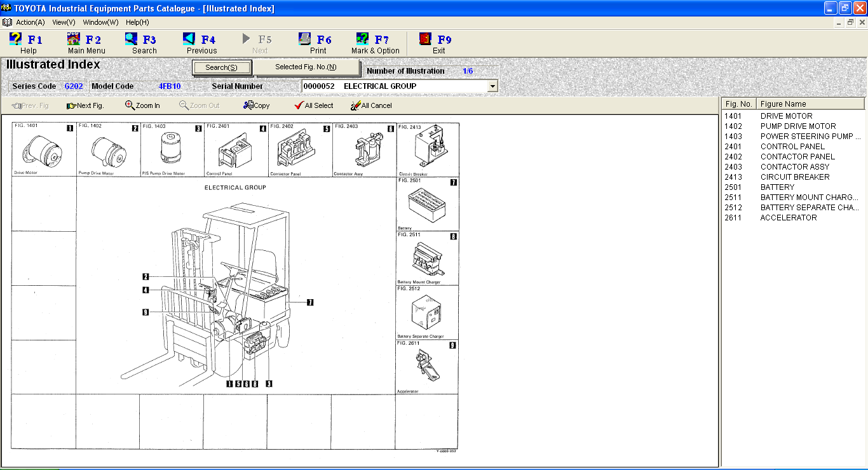Click callout 2 on forklift diagram
This screenshot has height=470, width=868.
[x=146, y=277]
